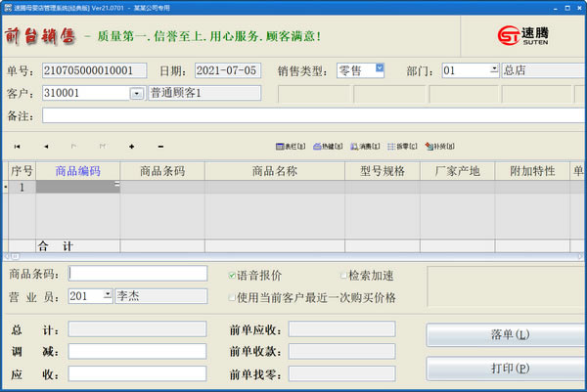Jump to first record using navigator arrow

[17, 147]
